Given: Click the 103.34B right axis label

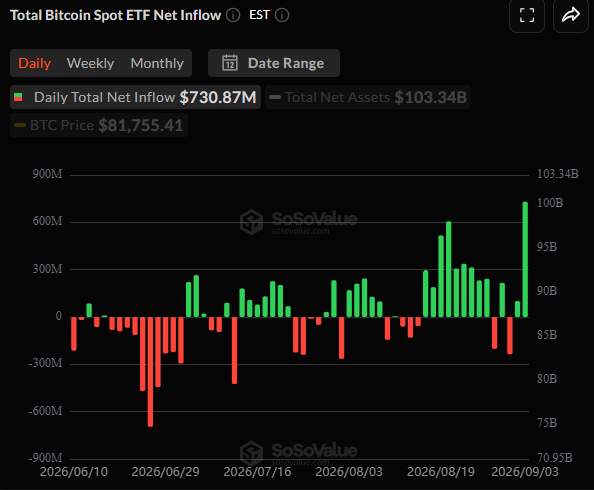Looking at the screenshot, I should (558, 174).
